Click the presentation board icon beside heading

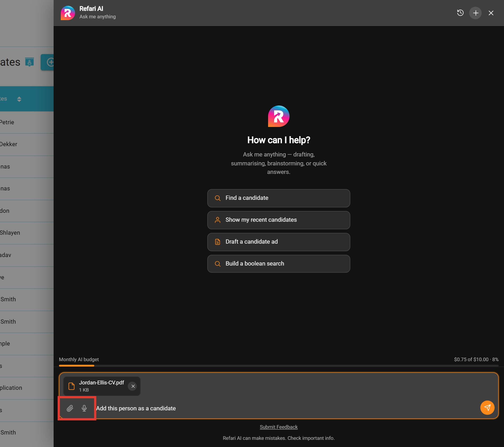29,62
